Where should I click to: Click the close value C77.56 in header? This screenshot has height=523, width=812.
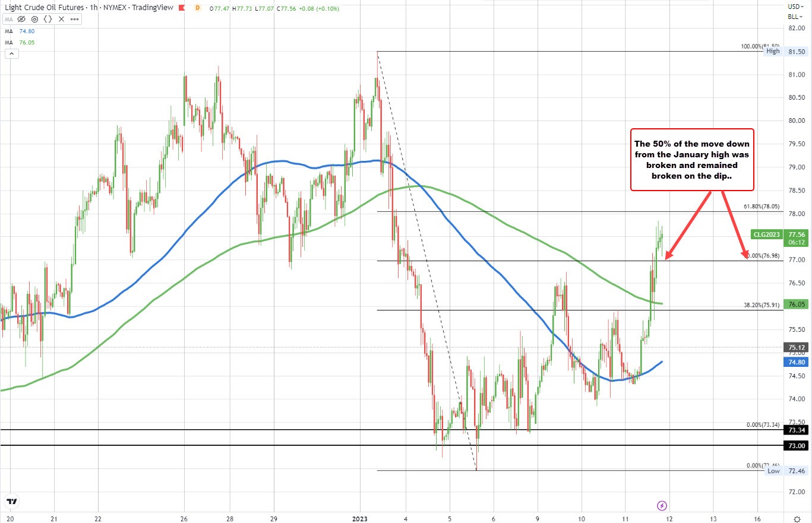[286, 9]
